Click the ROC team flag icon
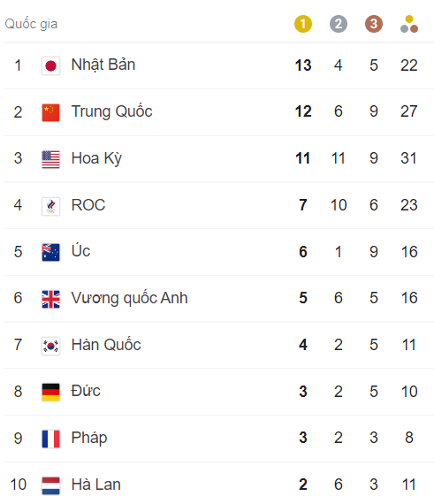This screenshot has width=434, height=504. [50, 206]
